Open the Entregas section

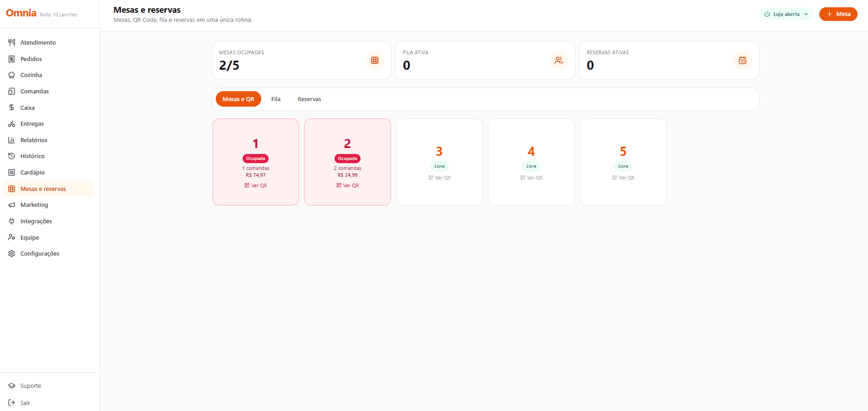pos(48,124)
